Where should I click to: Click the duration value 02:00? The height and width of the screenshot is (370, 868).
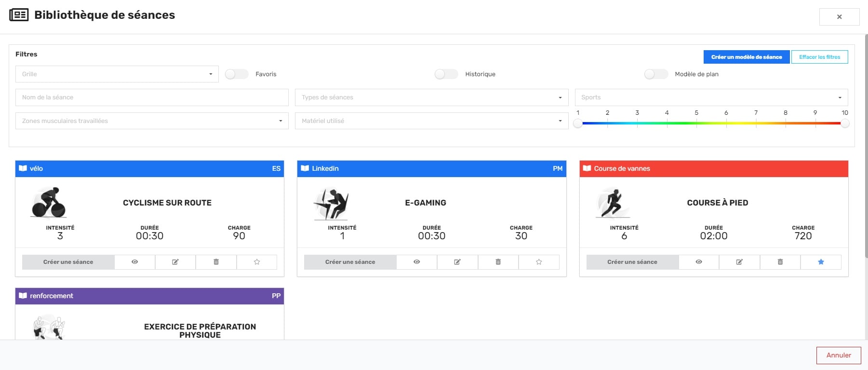pos(714,236)
